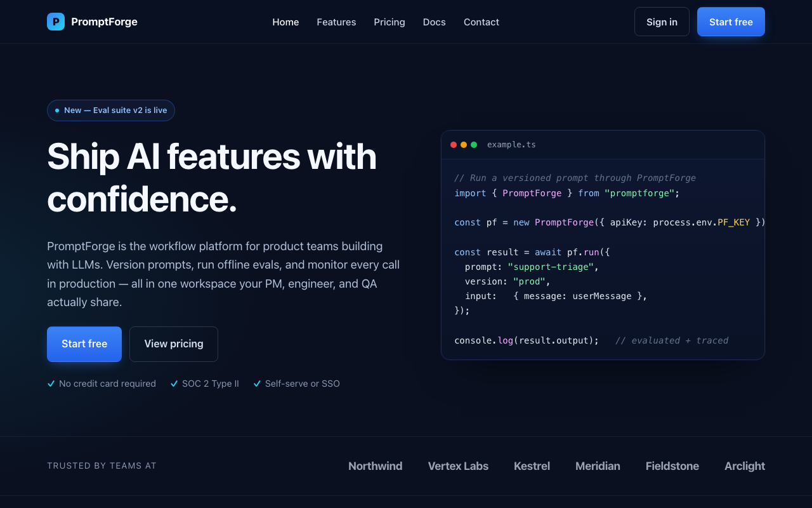Click the View pricing button
This screenshot has height=508, width=812.
tap(174, 344)
